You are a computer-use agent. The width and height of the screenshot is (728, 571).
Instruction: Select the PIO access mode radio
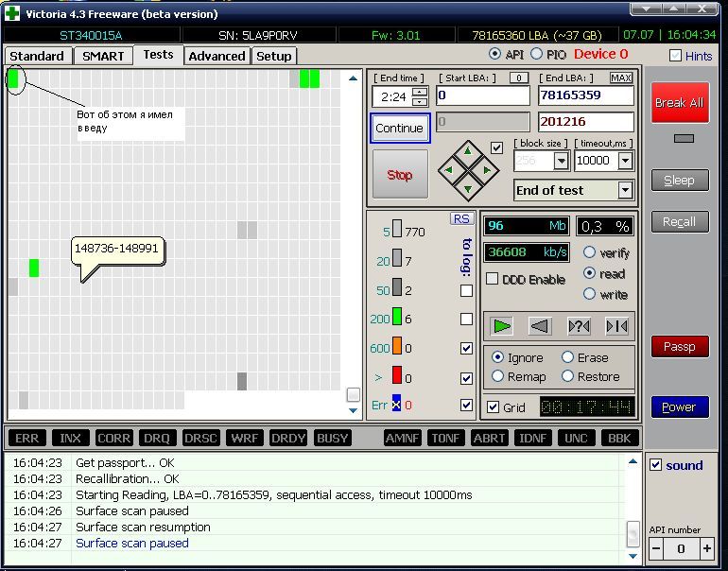[x=536, y=54]
